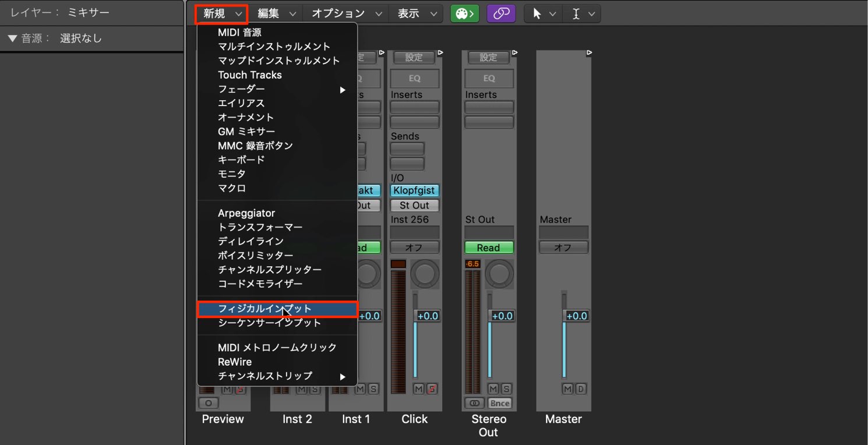Open the EQ thumbnail on Stereo Out strip
Screen dimensions: 868x445
click(x=489, y=78)
